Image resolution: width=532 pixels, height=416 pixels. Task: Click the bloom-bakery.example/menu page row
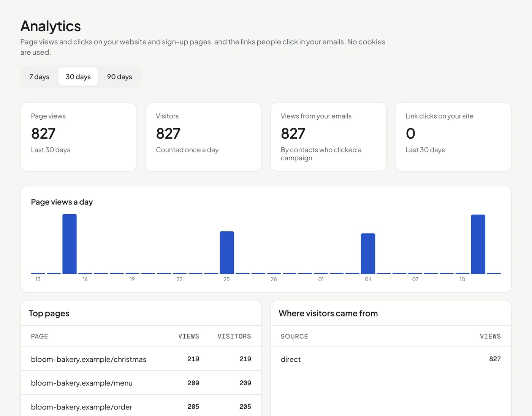[141, 383]
